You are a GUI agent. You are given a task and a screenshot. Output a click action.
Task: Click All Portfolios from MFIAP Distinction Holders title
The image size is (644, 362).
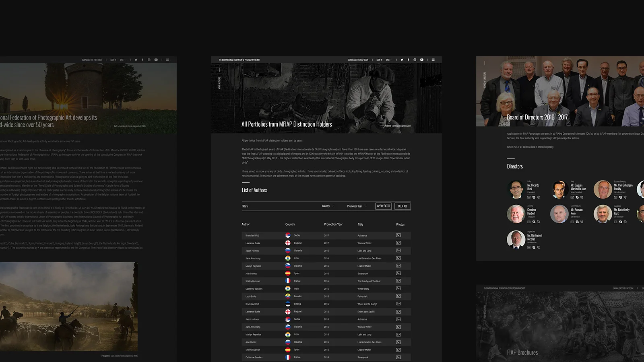click(x=287, y=124)
